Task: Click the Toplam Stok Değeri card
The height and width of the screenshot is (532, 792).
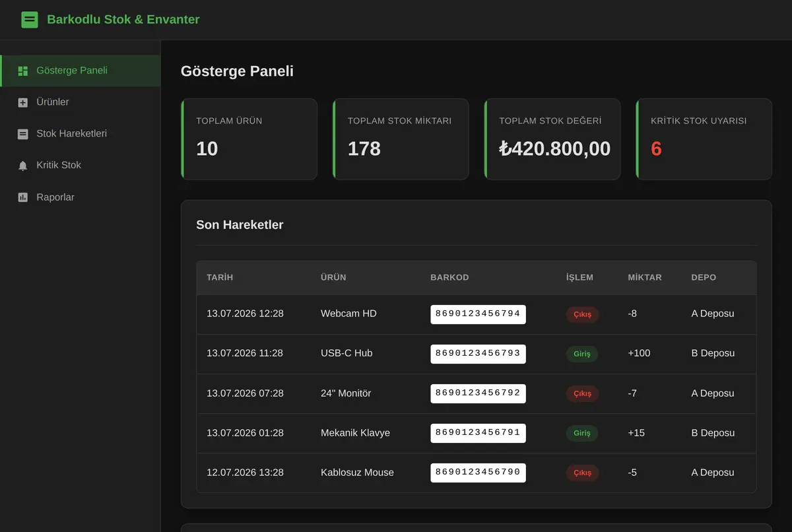Action: point(552,139)
